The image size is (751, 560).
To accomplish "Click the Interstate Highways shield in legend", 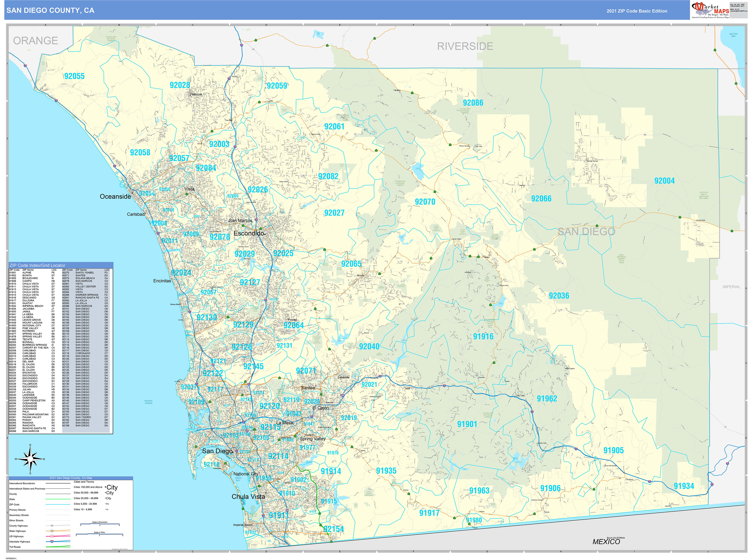I will click(x=52, y=542).
